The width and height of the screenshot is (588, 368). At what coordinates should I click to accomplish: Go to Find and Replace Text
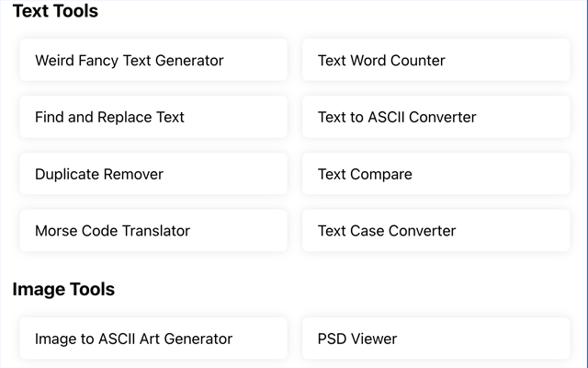click(110, 118)
